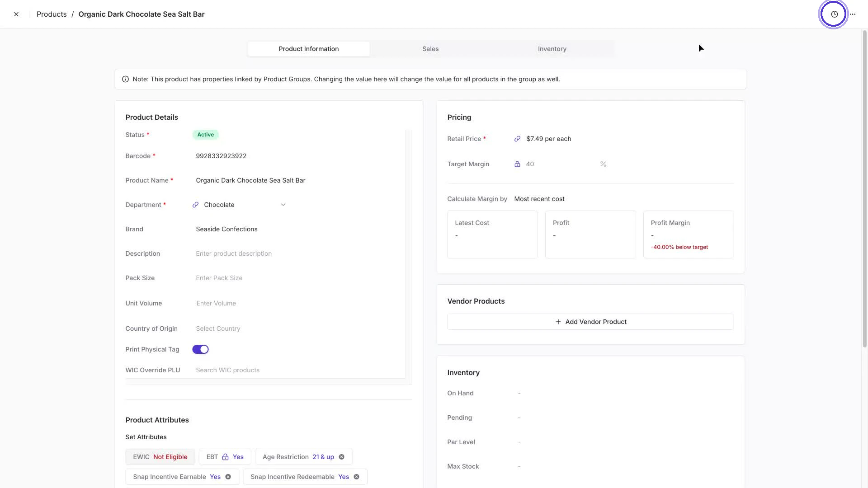868x488 pixels.
Task: Click Add Vendor Product
Action: pyautogui.click(x=590, y=321)
